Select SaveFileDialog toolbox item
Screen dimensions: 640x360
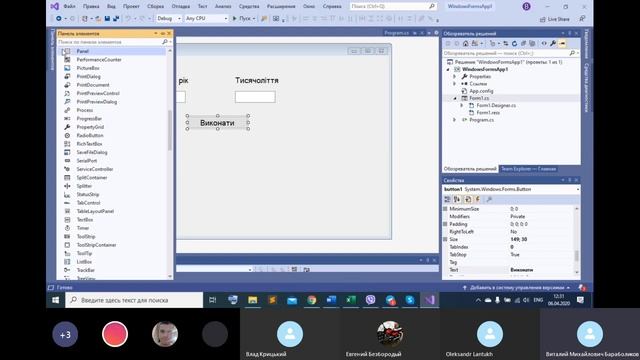pyautogui.click(x=92, y=152)
